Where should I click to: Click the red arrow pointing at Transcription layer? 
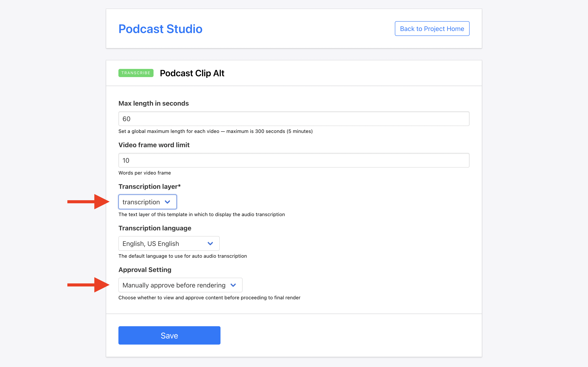(88, 202)
